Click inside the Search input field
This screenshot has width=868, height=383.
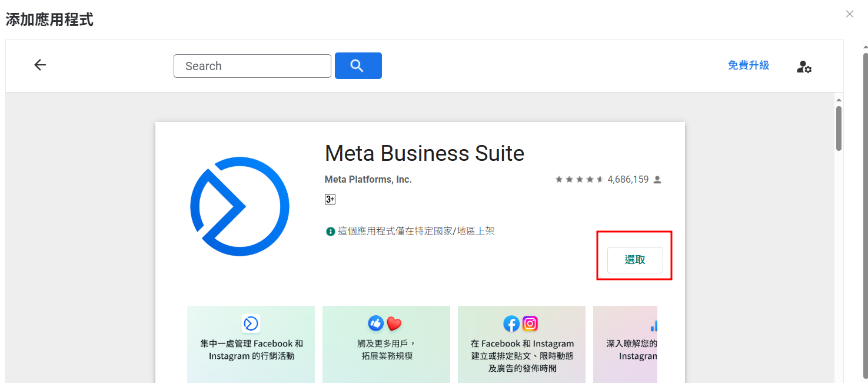[x=252, y=66]
